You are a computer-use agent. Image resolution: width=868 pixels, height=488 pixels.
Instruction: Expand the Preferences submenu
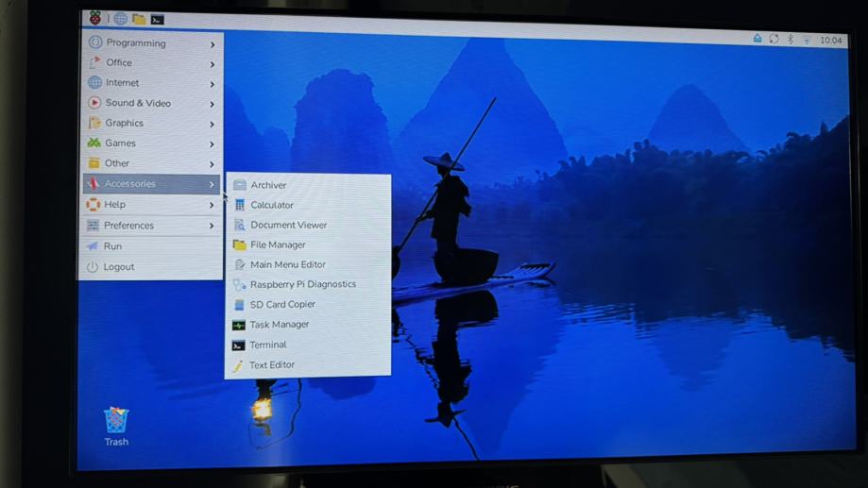(x=151, y=226)
